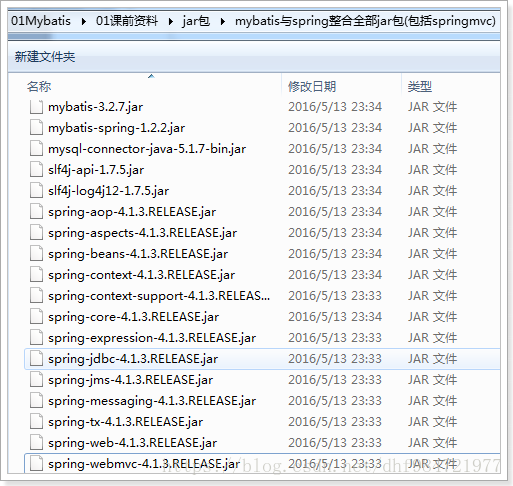Select file name mybatis-3.2.7.jar
The width and height of the screenshot is (513, 486).
point(96,107)
